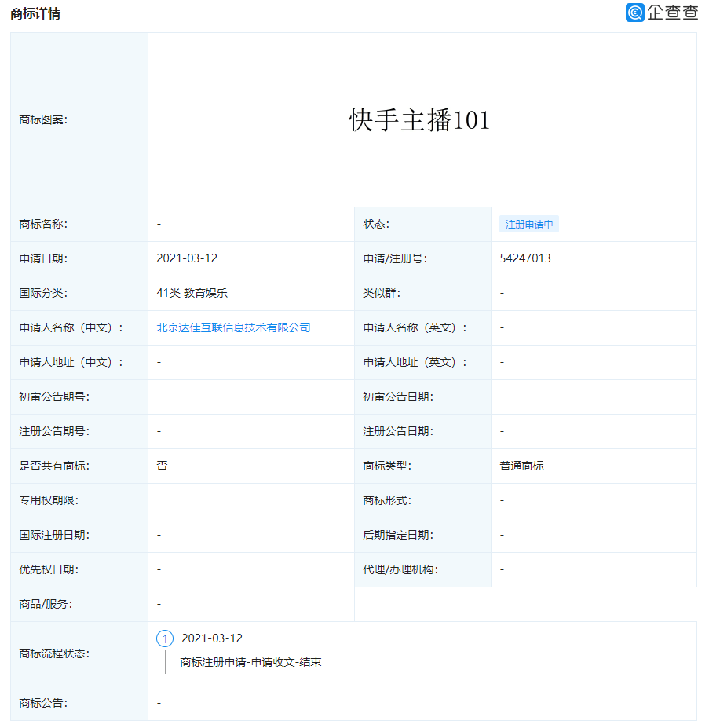Click the 注册申请中 status badge
Viewport: 709px width, 728px height.
(529, 224)
